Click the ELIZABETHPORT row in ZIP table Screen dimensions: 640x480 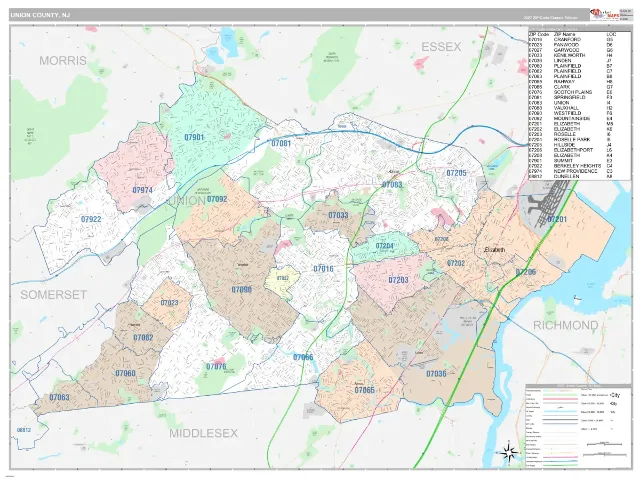(x=572, y=150)
